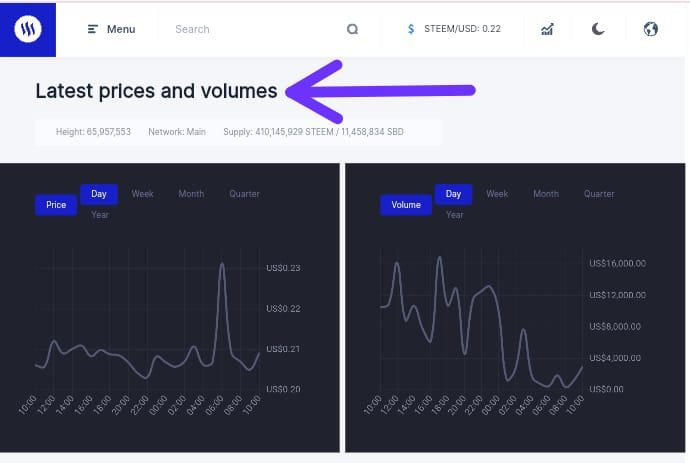
Task: Click the Network: Main text
Action: pos(177,132)
